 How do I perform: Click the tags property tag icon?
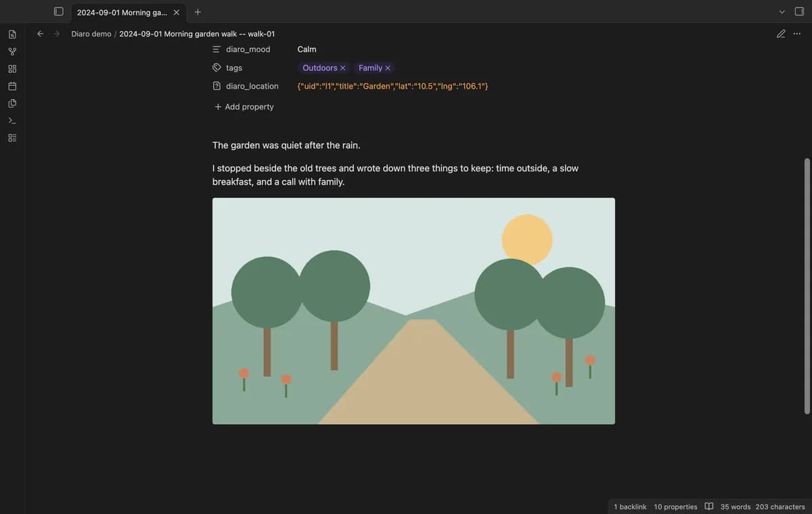pyautogui.click(x=217, y=68)
